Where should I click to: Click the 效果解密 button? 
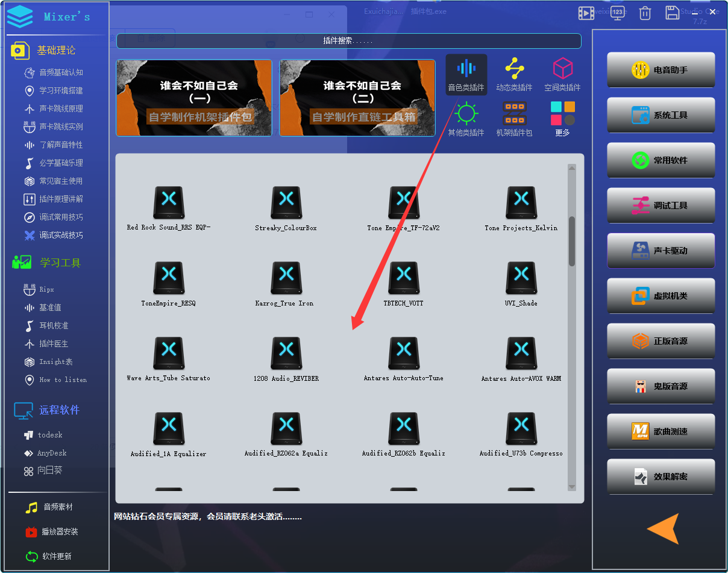pyautogui.click(x=661, y=477)
